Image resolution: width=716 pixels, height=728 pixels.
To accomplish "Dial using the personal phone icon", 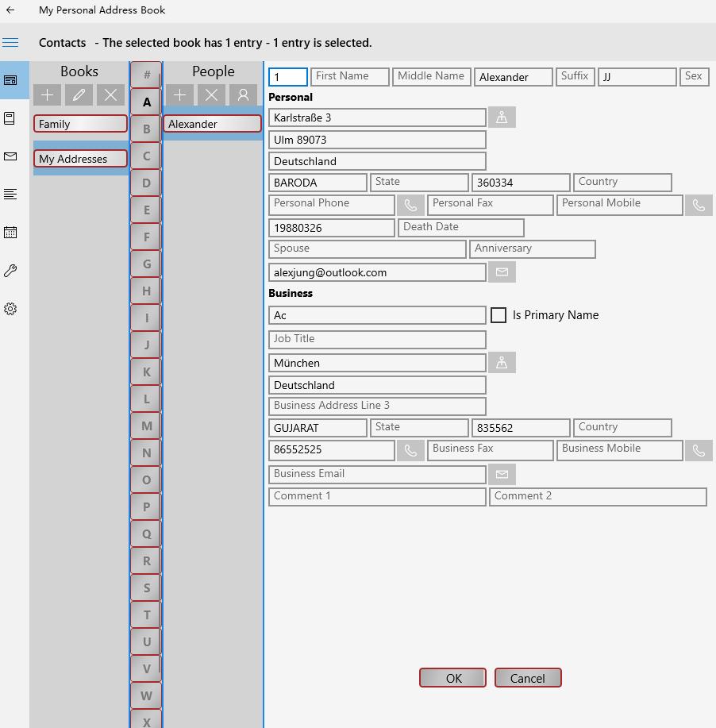I will tap(410, 204).
